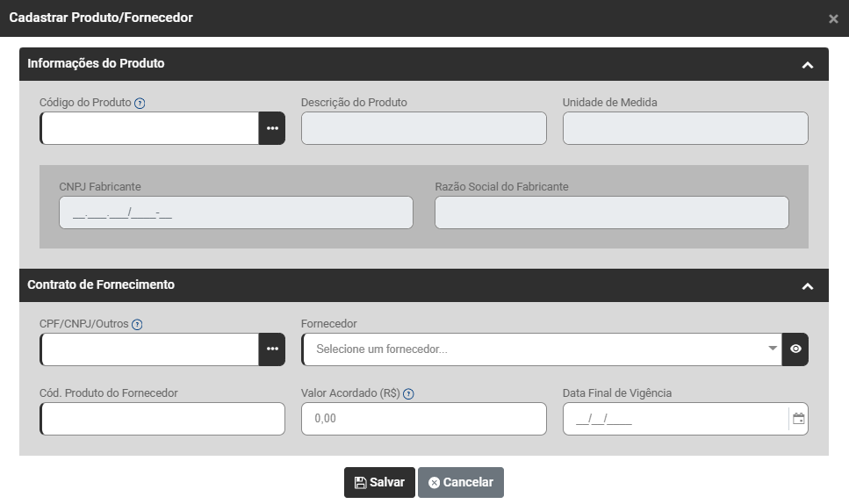This screenshot has height=504, width=849.
Task: Click the Data Final de Vigência date field
Action: tap(674, 419)
